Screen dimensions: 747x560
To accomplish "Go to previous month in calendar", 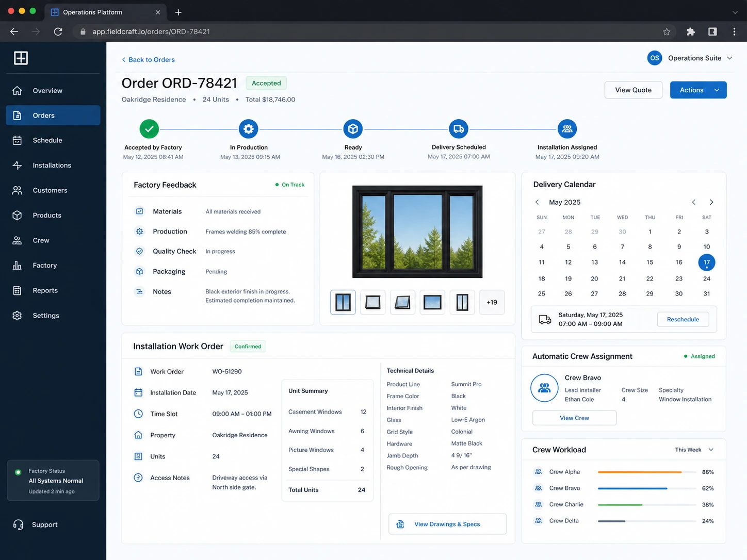I will tap(694, 202).
